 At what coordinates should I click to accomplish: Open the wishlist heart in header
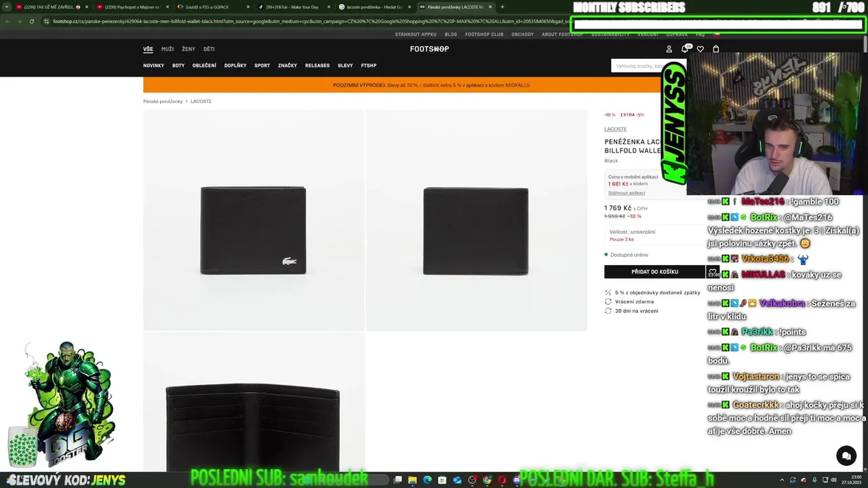coord(701,49)
